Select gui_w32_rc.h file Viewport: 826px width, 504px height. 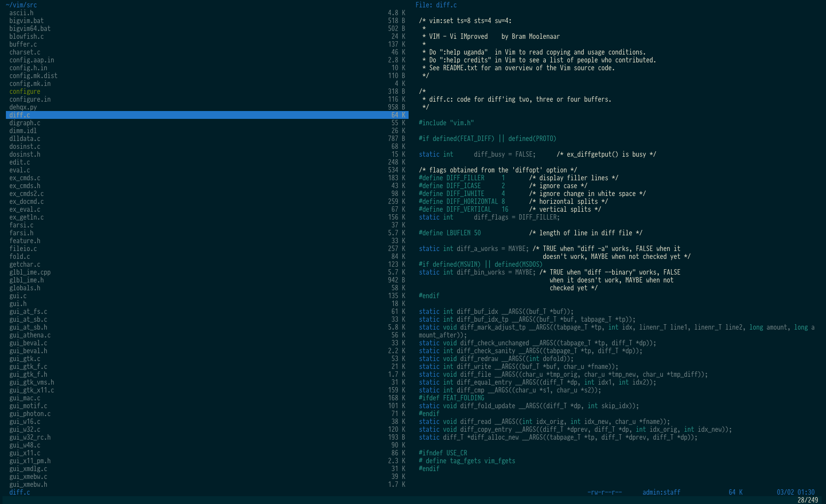(207, 437)
